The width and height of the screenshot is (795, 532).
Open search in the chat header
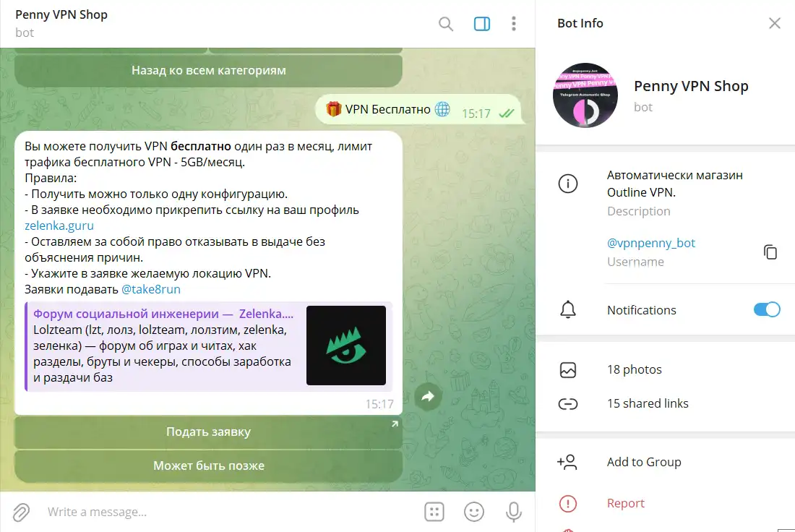[x=446, y=24]
